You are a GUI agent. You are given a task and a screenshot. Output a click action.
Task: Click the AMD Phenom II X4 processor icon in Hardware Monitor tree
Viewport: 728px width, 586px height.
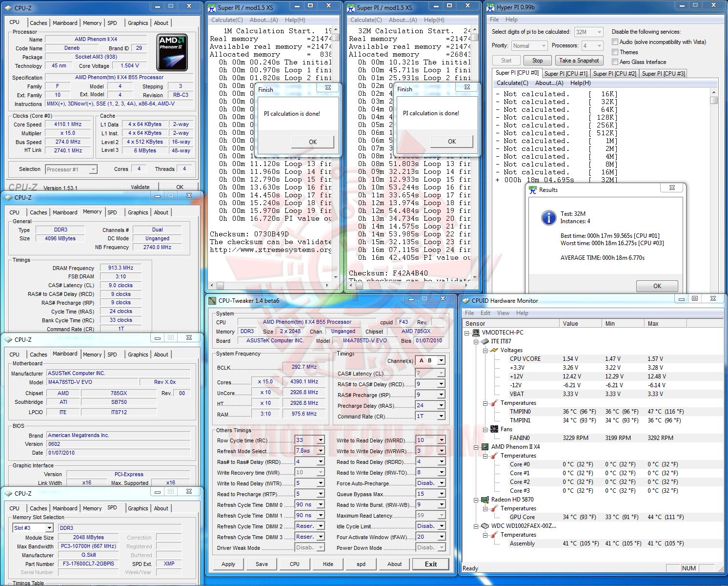point(485,447)
